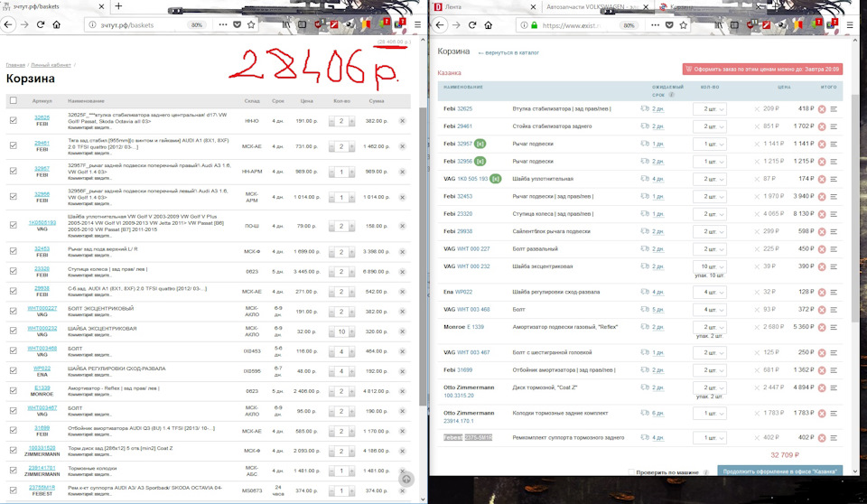
Task: Open the hamburger menu of the left browser window
Action: coord(417,24)
